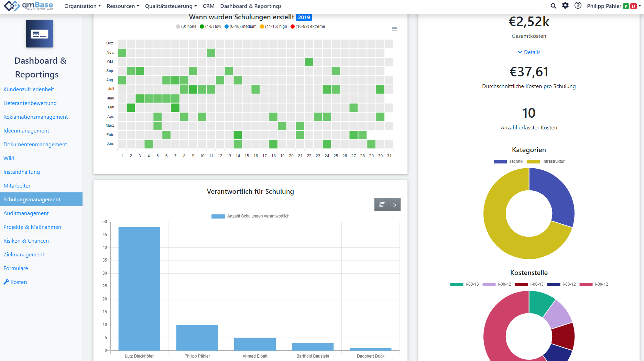Open Dokumentenmanagement in the sidebar
The height and width of the screenshot is (361, 644).
coord(35,145)
